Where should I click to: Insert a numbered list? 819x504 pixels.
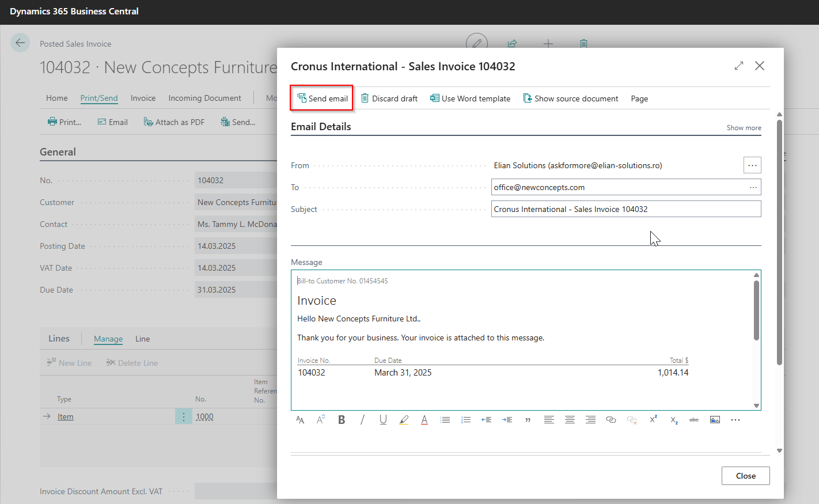466,420
